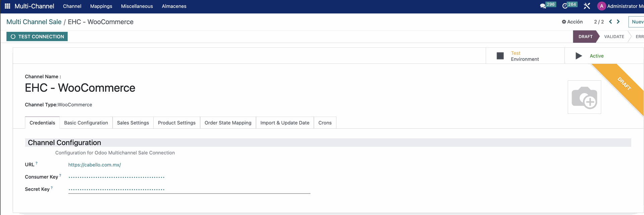Open the Acción dropdown menu
The width and height of the screenshot is (644, 215).
click(572, 22)
